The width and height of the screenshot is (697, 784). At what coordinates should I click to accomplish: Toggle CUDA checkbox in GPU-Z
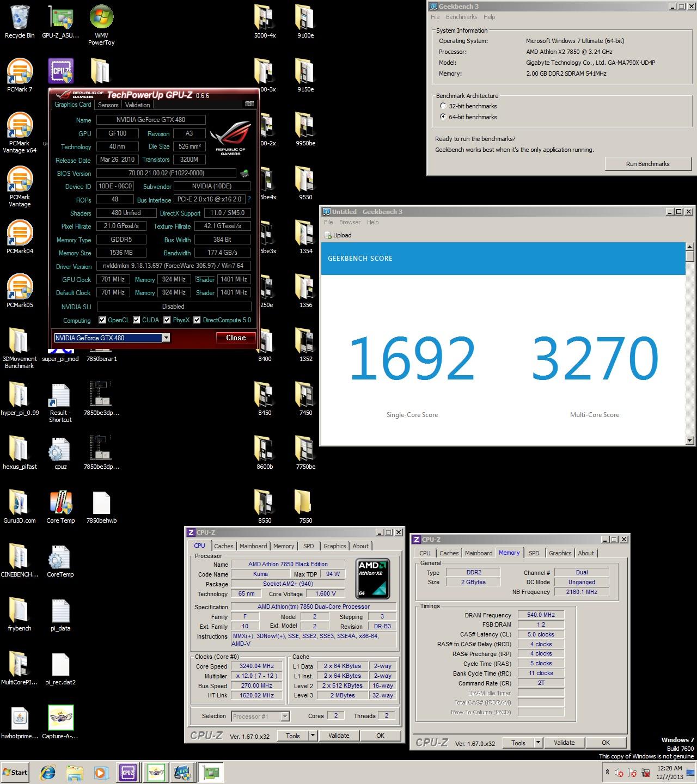click(137, 320)
